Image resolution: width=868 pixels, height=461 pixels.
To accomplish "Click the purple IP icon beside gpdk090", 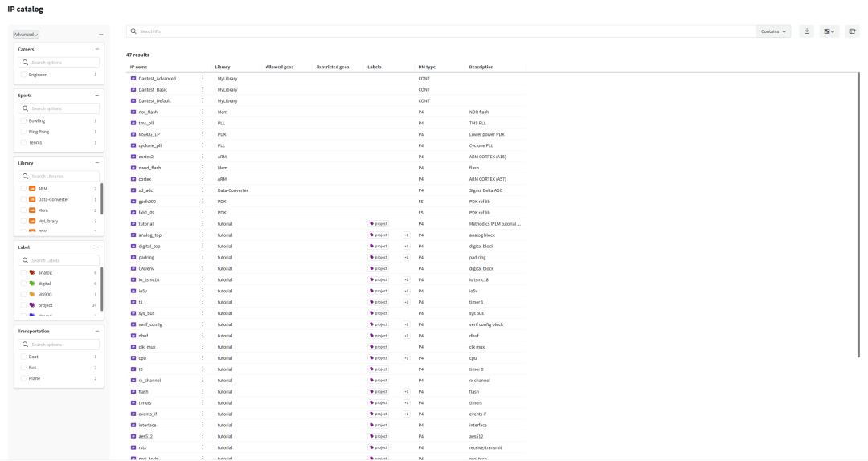I will point(133,202).
